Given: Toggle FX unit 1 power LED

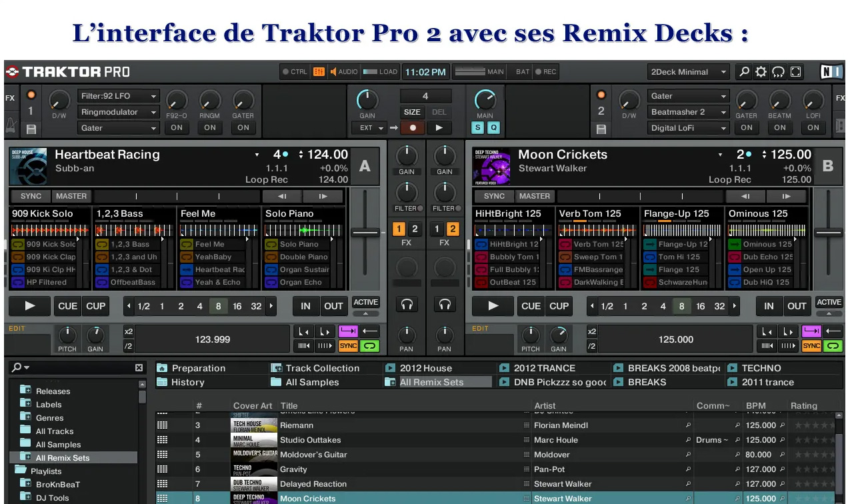Looking at the screenshot, I should coord(31,95).
